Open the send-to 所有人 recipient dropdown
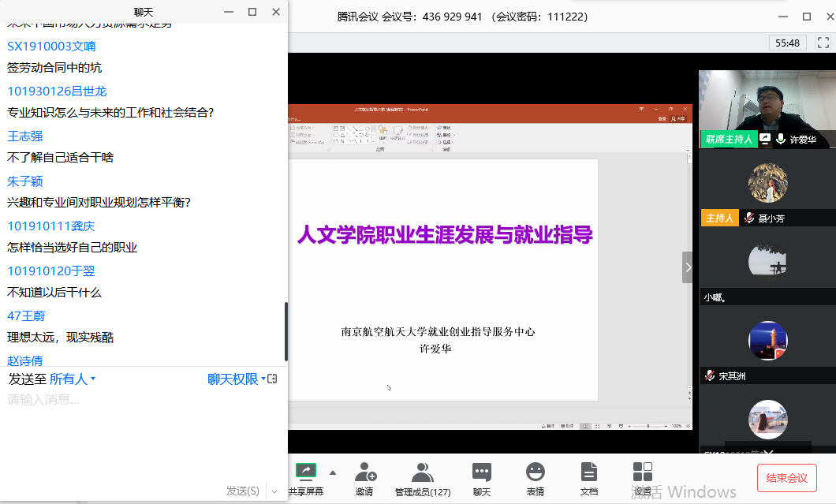836x504 pixels. [x=73, y=379]
